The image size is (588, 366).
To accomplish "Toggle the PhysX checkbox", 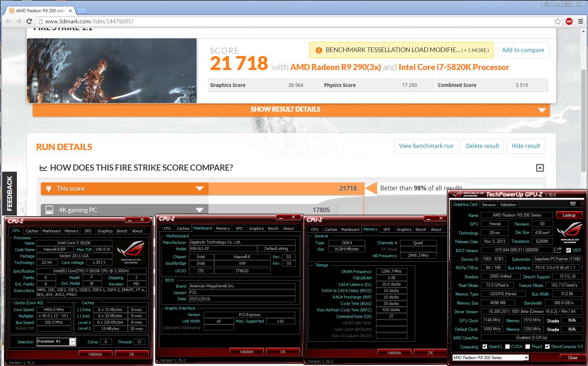I will pos(528,347).
